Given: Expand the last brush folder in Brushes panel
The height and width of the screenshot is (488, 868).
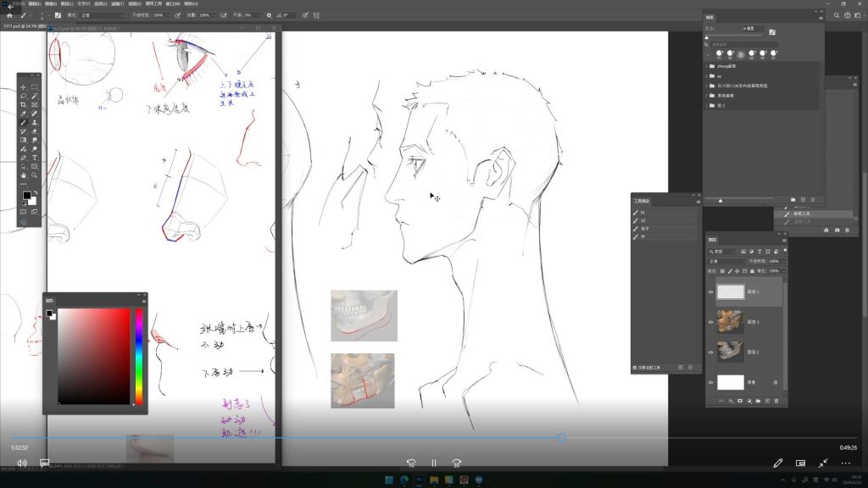Looking at the screenshot, I should [x=707, y=106].
